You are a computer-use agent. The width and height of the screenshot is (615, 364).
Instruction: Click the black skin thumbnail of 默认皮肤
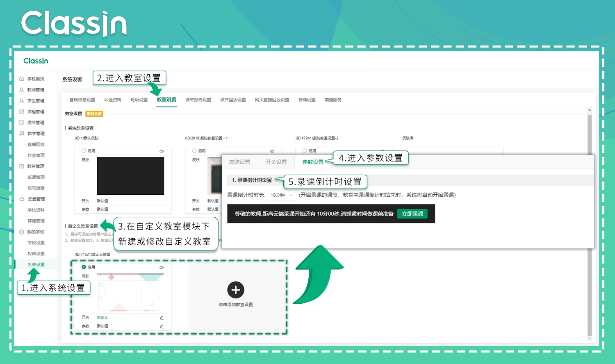tap(130, 176)
